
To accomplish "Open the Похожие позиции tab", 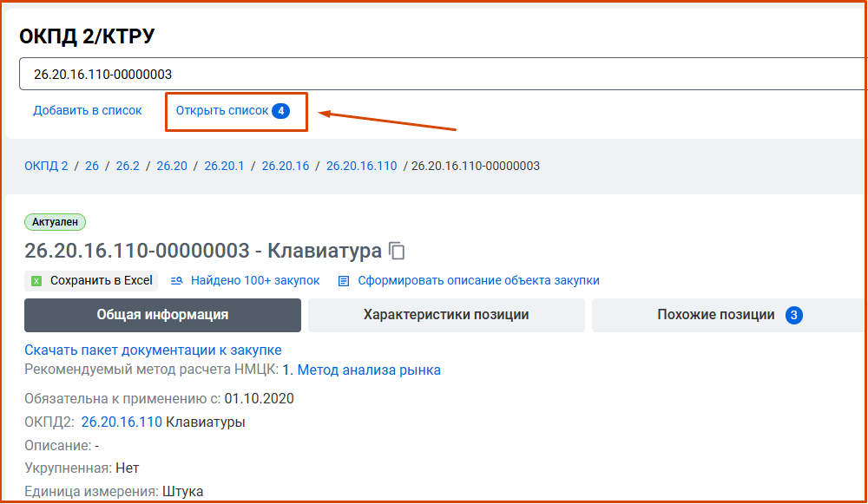I will (x=716, y=315).
